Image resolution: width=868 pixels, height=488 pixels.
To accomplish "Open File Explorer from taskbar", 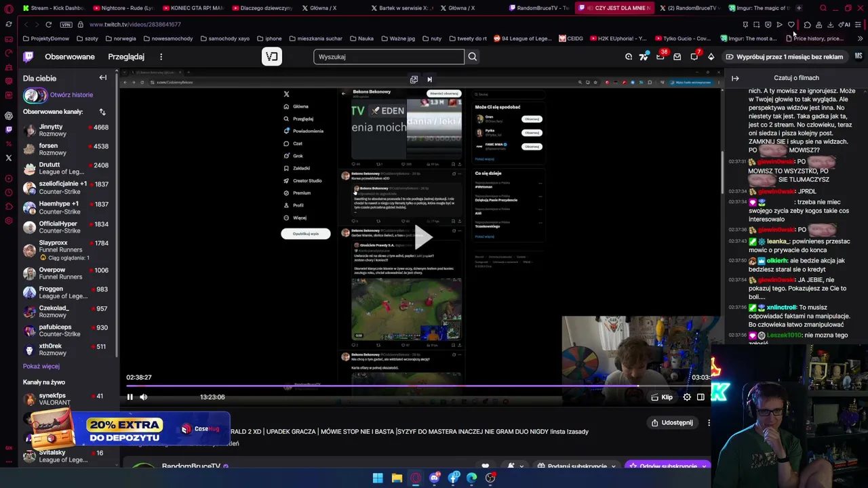I will pyautogui.click(x=397, y=478).
